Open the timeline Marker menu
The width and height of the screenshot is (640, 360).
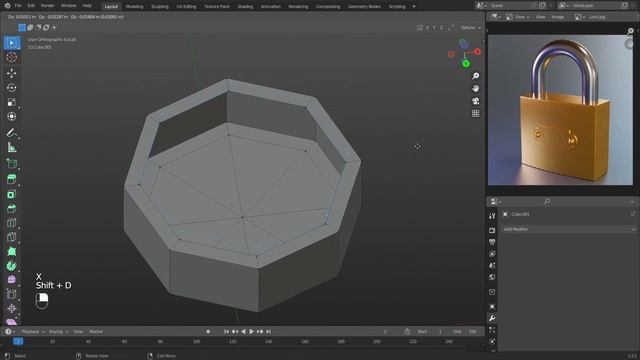[x=96, y=331]
